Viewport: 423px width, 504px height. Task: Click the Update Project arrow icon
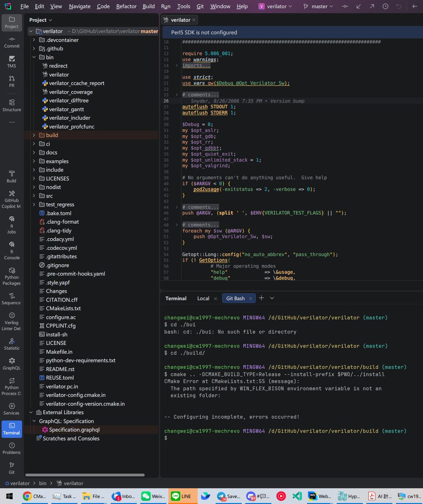click(358, 6)
